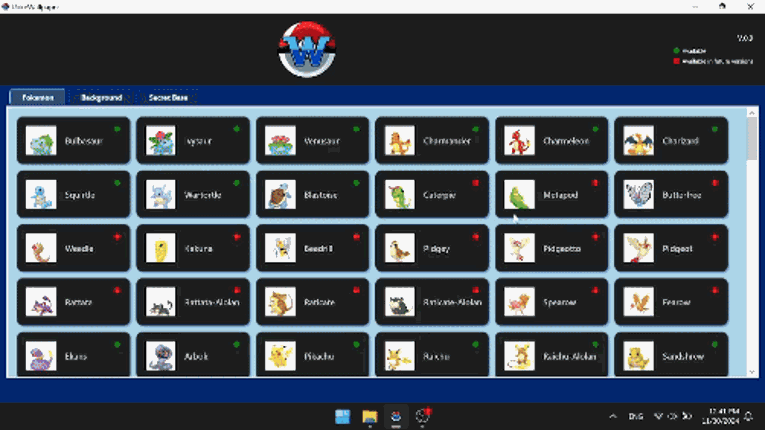Screen dimensions: 765x430
Task: Click the green status dot on Squirtle
Action: 117,183
